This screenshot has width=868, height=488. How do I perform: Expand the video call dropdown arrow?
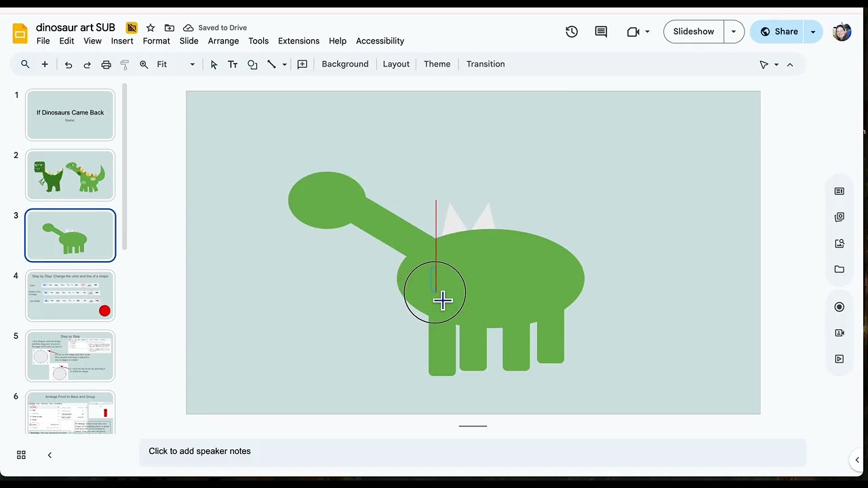coord(648,31)
